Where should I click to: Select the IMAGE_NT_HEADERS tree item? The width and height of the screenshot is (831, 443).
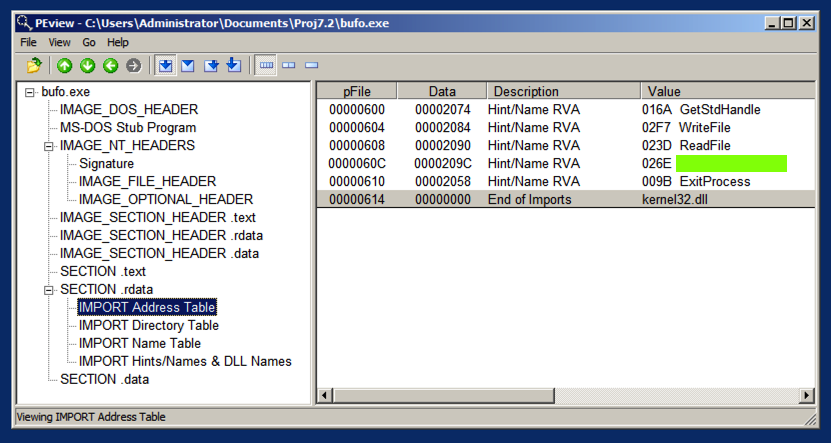point(127,145)
